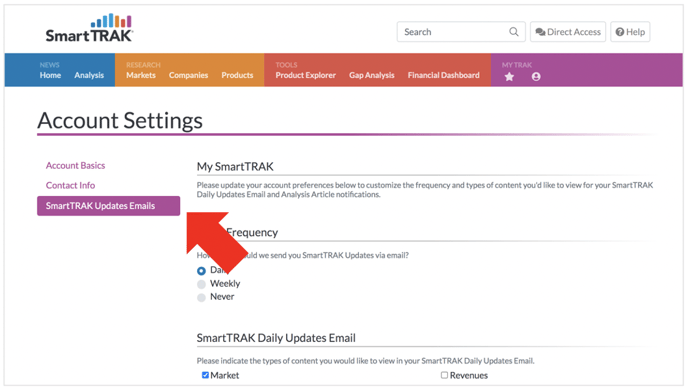Open Direct Access

pos(568,32)
